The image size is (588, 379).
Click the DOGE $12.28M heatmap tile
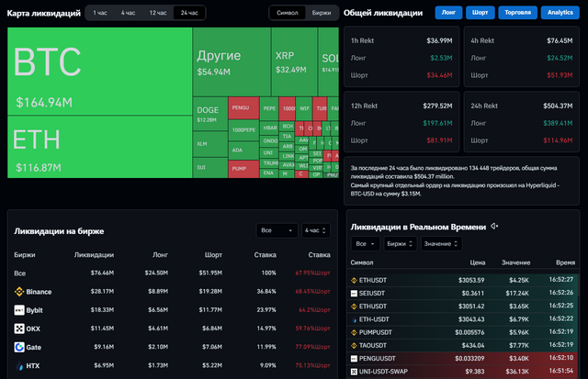[x=210, y=114]
